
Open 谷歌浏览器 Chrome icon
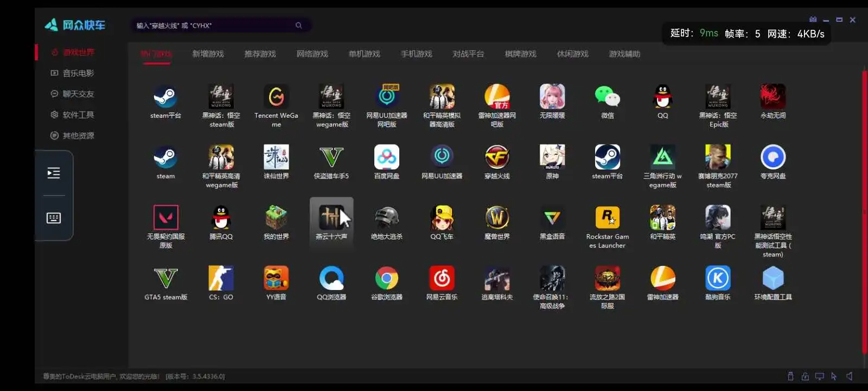(387, 279)
